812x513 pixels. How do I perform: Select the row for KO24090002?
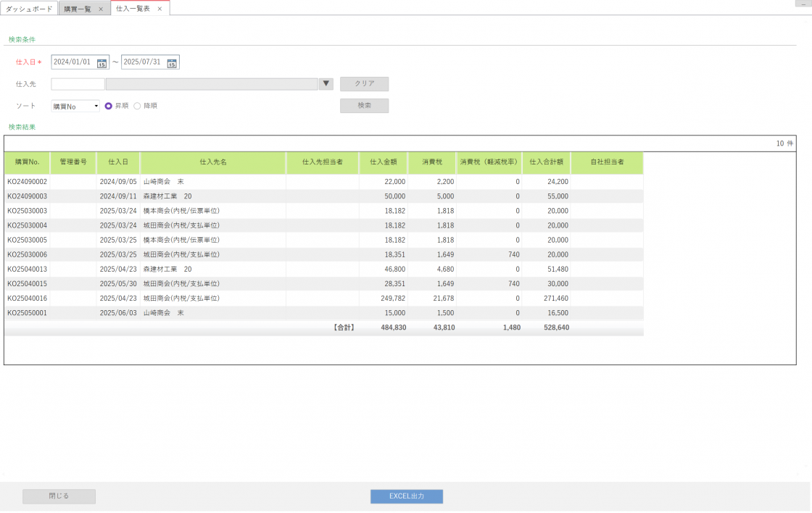[x=27, y=182]
